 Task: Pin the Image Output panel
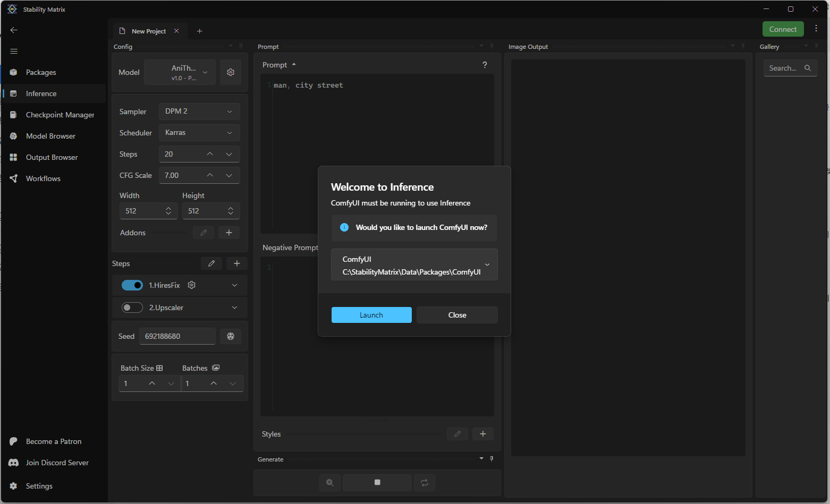743,46
